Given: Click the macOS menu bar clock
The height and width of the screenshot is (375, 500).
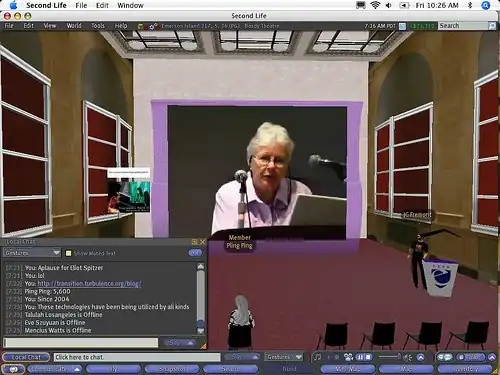Looking at the screenshot, I should pos(437,5).
